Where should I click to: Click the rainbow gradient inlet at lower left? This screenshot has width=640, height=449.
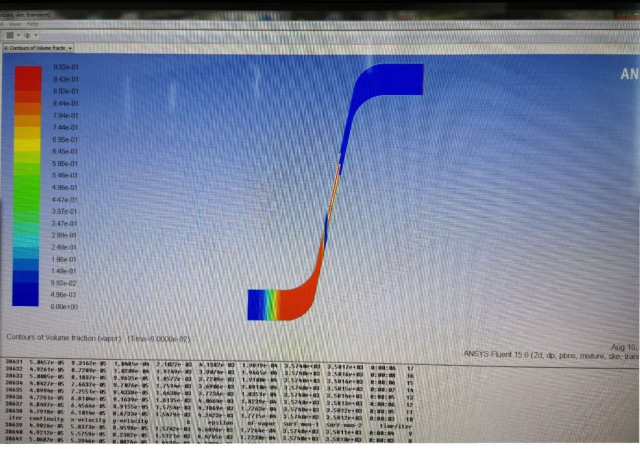pyautogui.click(x=260, y=304)
